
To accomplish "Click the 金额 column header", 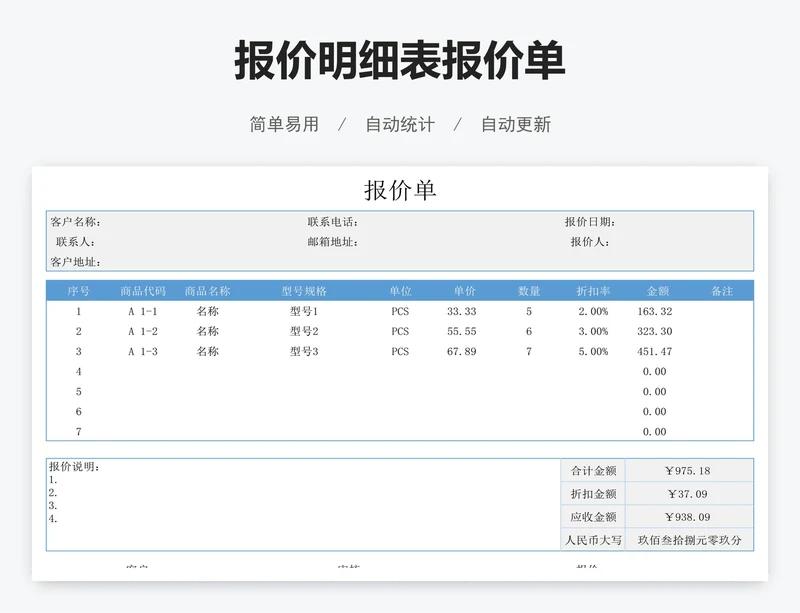I will (658, 291).
